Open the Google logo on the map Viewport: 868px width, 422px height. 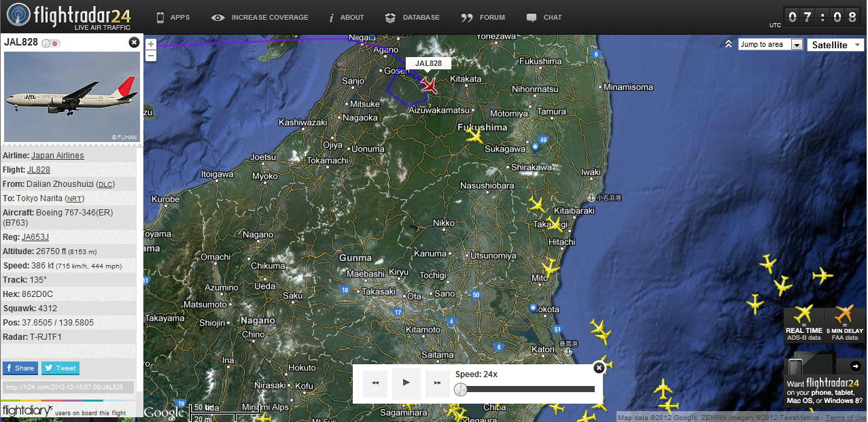tap(164, 412)
